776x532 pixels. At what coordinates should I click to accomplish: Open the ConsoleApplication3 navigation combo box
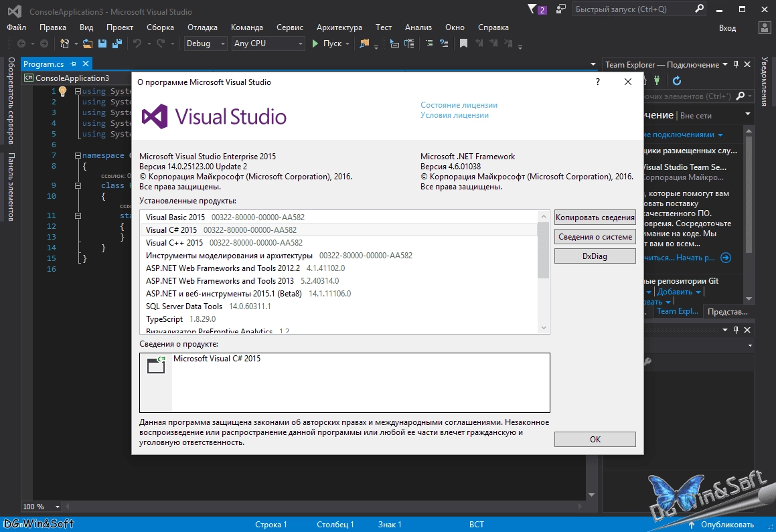77,78
